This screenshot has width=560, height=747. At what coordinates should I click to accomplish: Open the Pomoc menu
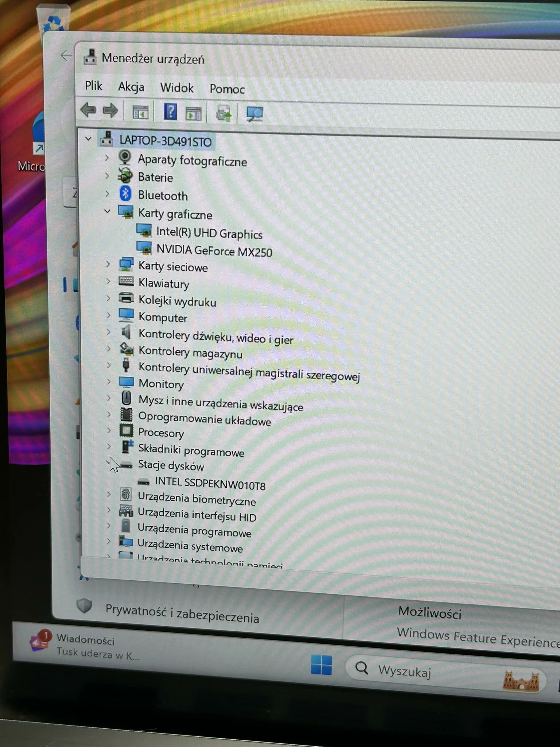pos(227,89)
